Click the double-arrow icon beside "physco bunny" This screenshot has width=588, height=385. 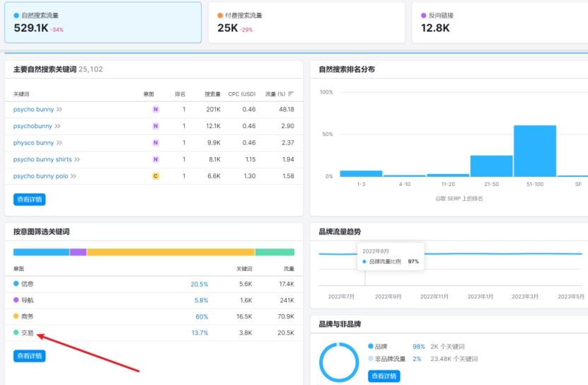tap(59, 143)
